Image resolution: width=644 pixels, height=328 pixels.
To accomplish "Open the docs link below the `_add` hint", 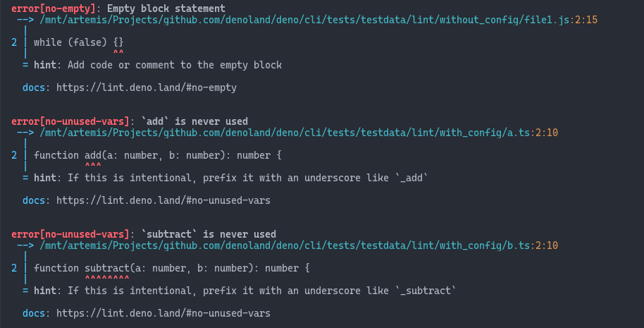I will (163, 200).
